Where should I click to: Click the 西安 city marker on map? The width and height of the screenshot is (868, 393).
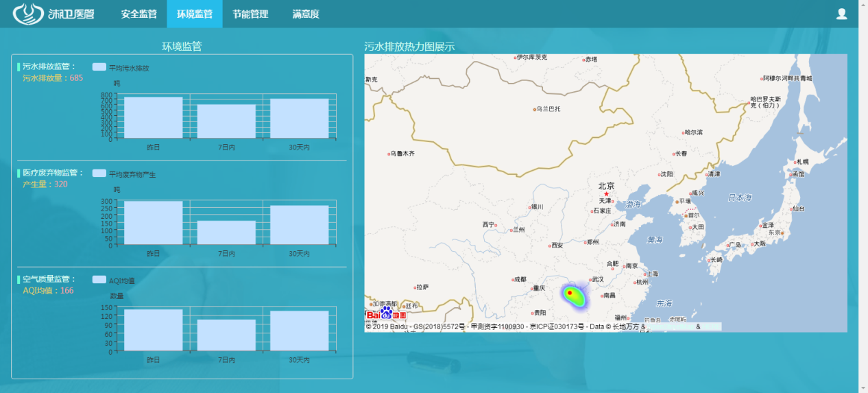click(x=551, y=246)
